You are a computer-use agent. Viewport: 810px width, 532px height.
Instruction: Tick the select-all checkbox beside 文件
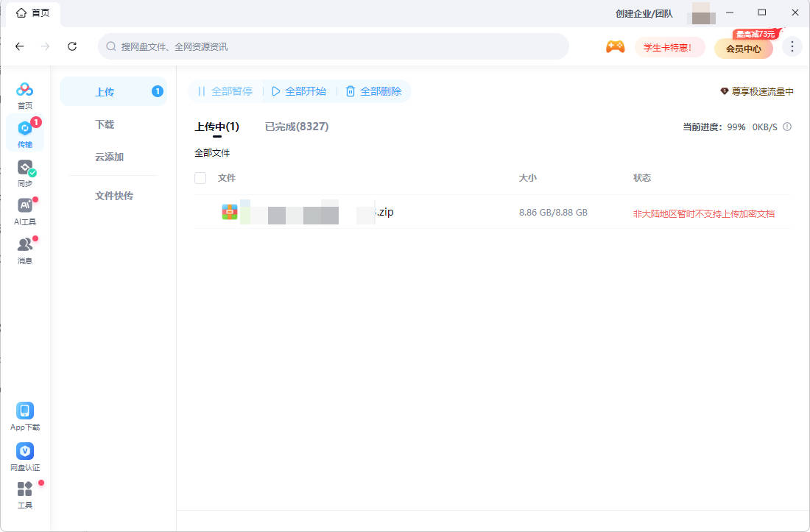[200, 178]
